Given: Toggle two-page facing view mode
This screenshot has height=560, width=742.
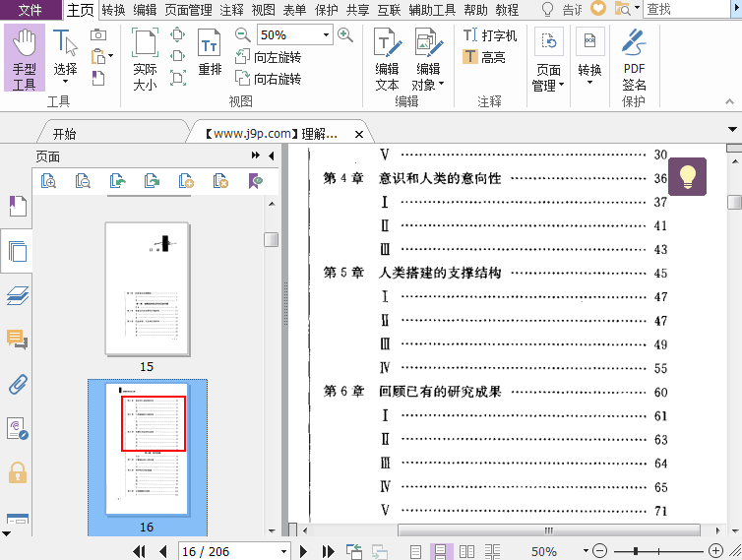Looking at the screenshot, I should click(467, 552).
